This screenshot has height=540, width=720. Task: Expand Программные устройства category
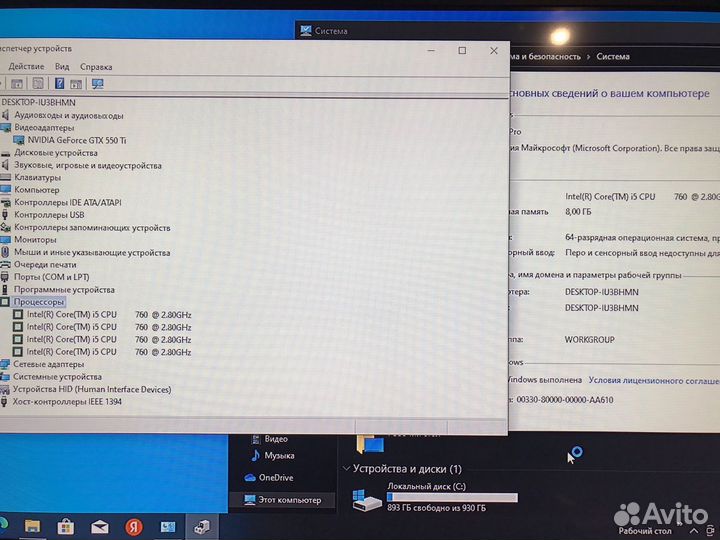(x=64, y=290)
